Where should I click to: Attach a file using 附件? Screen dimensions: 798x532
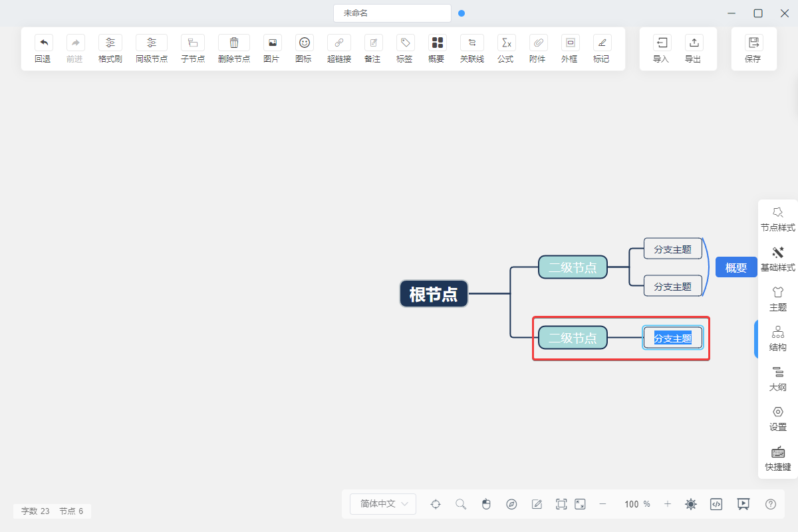pos(537,49)
